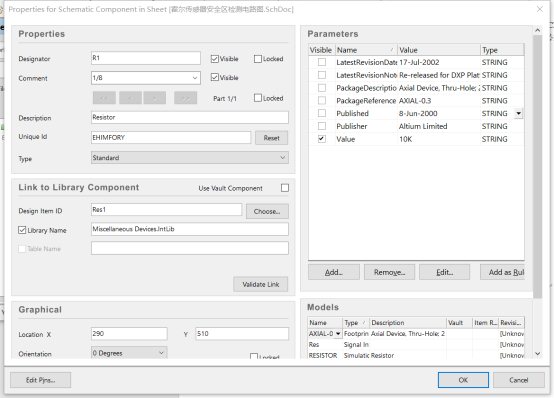Open the AXIAL model name dropdown
Screen dimensions: 554x398
[338, 334]
